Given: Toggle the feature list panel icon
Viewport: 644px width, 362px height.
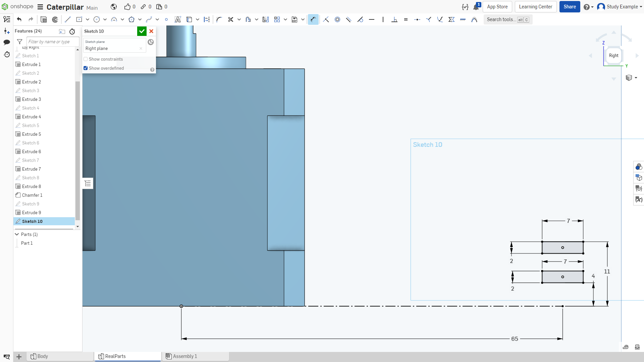Looking at the screenshot, I should [7, 19].
